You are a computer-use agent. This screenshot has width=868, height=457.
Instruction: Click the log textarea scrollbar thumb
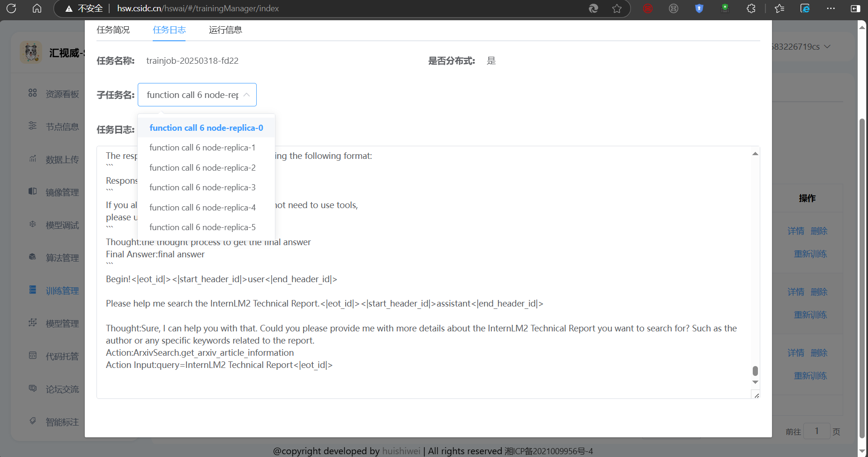pyautogui.click(x=755, y=371)
